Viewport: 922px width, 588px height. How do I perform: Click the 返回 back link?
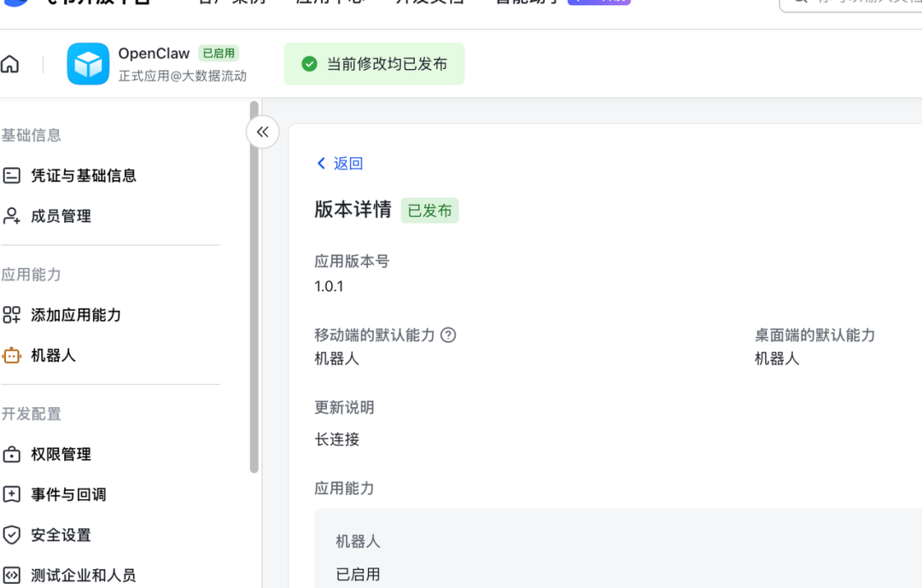[339, 163]
